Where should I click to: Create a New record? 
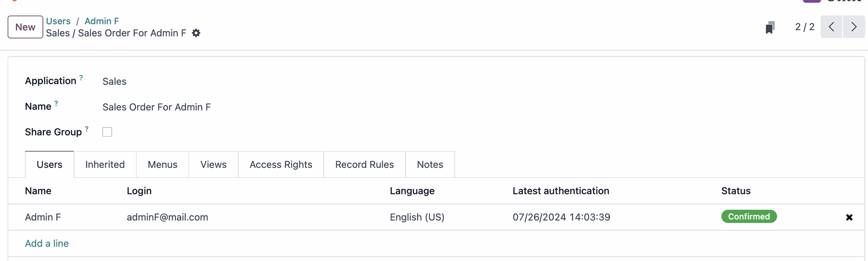click(x=25, y=27)
